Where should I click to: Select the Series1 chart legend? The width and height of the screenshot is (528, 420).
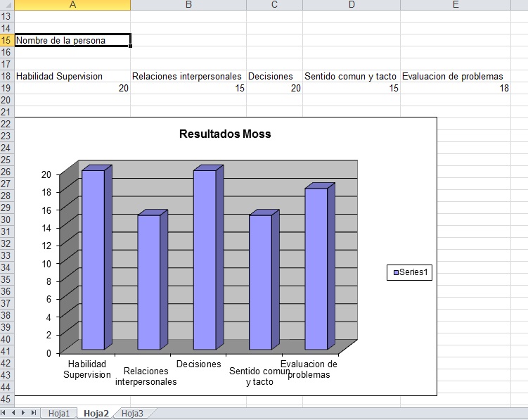[409, 272]
